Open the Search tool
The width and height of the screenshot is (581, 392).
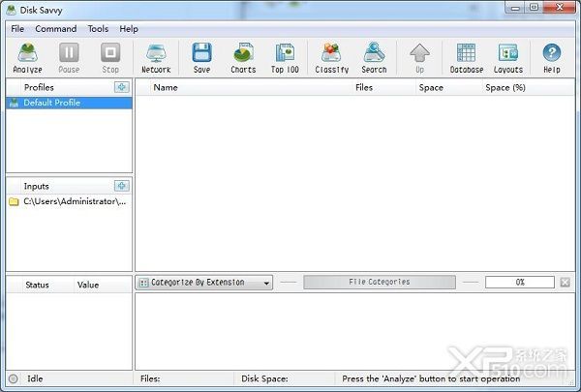coord(374,58)
